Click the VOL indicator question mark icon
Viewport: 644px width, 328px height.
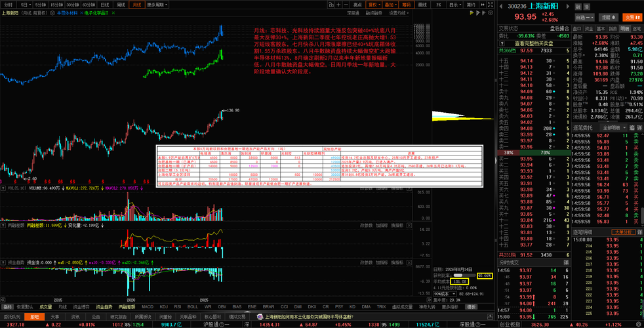3,188
